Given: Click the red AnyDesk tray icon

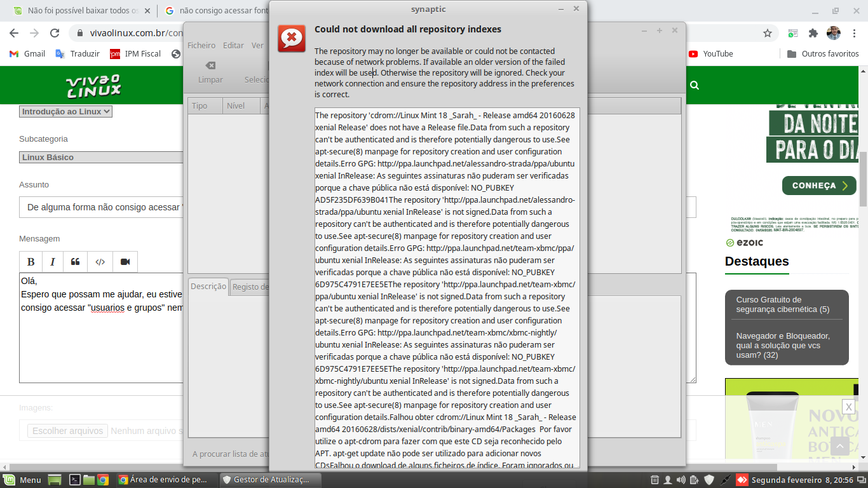Looking at the screenshot, I should click(x=742, y=480).
